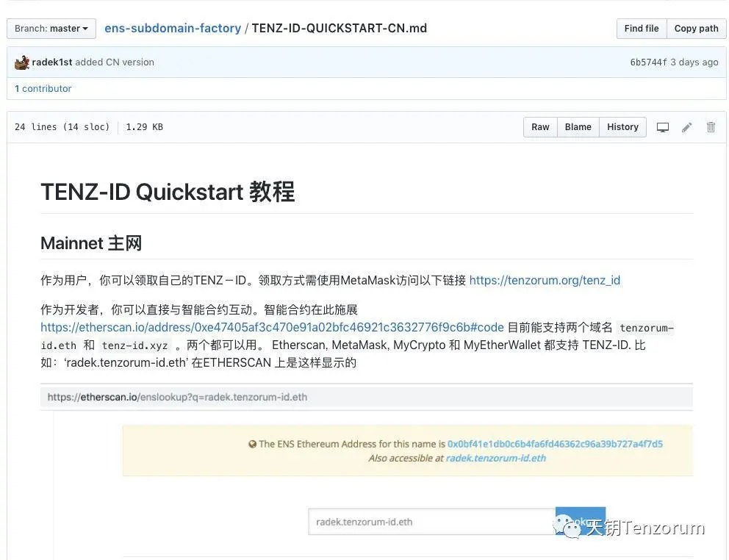
Task: Open radek1st's avatar image
Action: (22, 62)
